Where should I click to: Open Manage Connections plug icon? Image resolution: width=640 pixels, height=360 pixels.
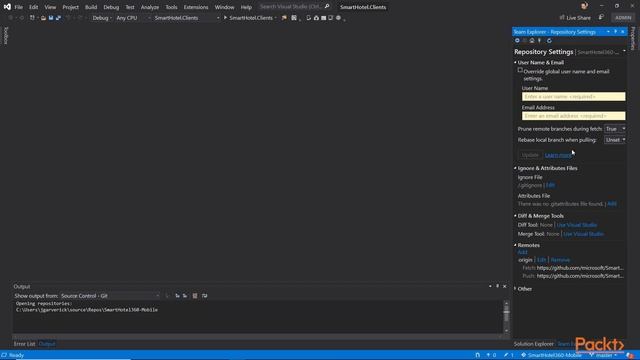pos(540,40)
